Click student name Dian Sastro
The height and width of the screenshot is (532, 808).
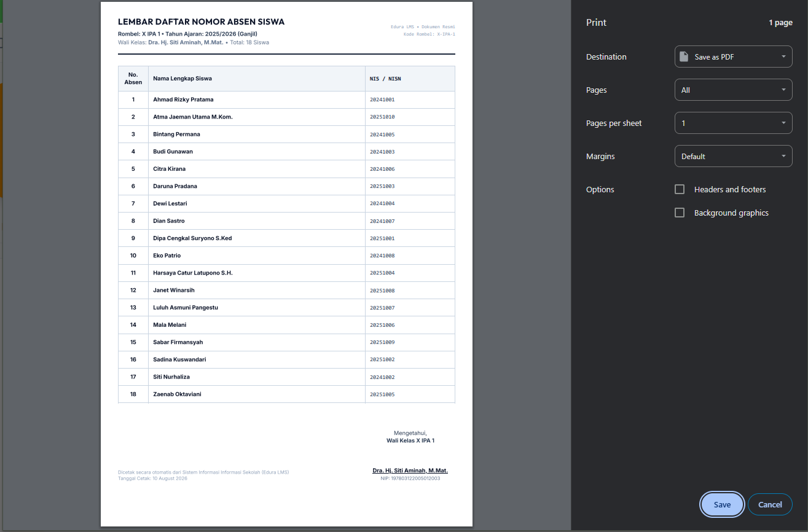[168, 221]
